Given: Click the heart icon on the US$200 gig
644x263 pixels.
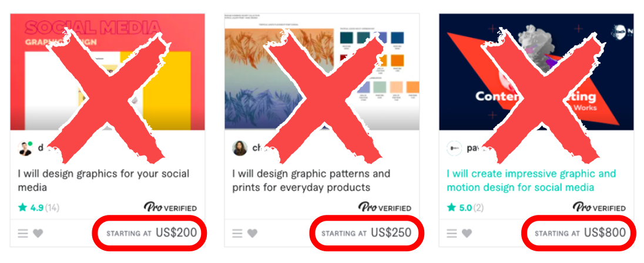Looking at the screenshot, I should (38, 234).
